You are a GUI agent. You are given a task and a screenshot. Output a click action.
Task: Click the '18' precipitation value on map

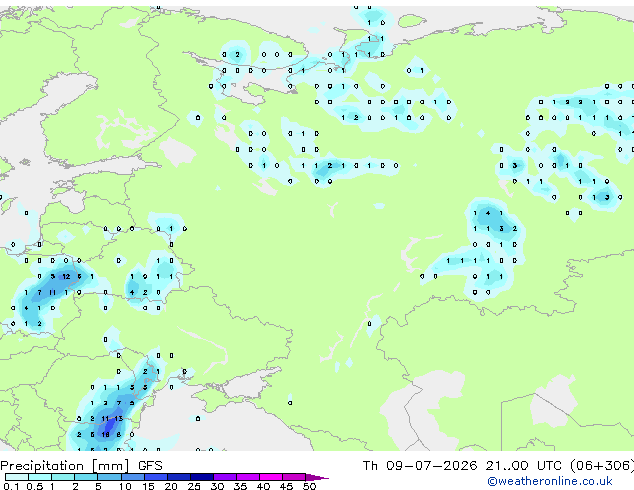(x=106, y=435)
